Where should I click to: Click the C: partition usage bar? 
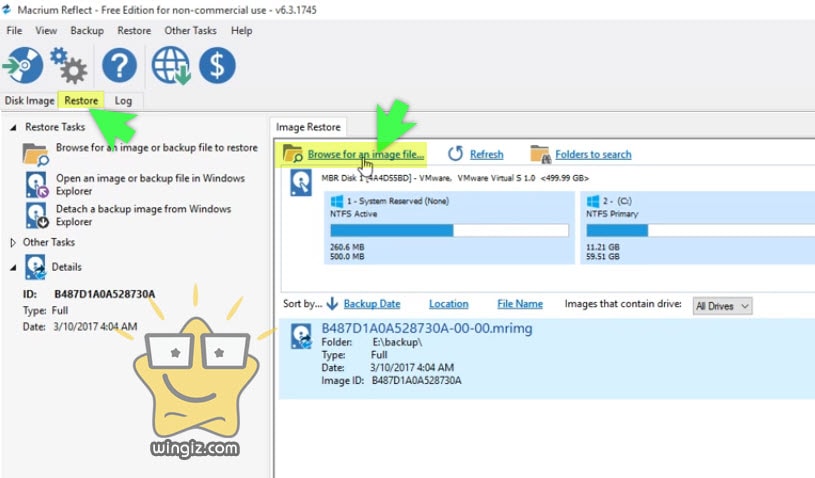click(700, 230)
